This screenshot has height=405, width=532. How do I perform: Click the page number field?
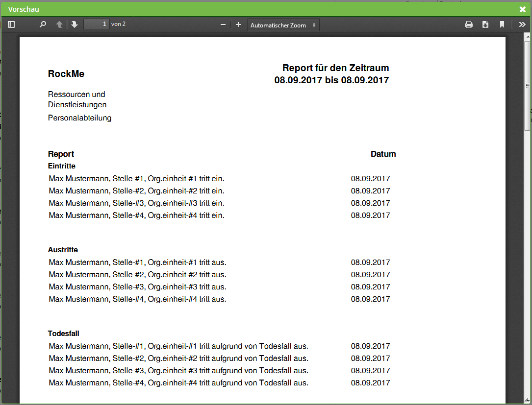click(97, 24)
